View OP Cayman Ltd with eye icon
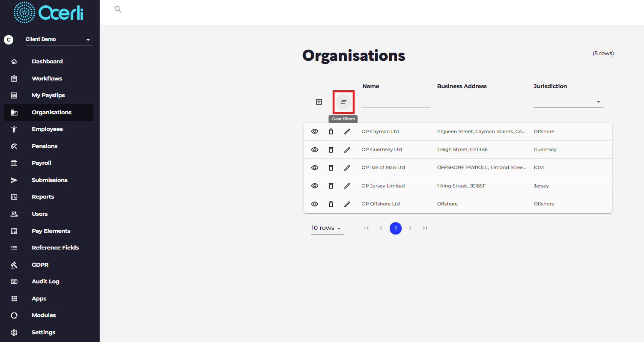Image resolution: width=644 pixels, height=342 pixels. 315,131
